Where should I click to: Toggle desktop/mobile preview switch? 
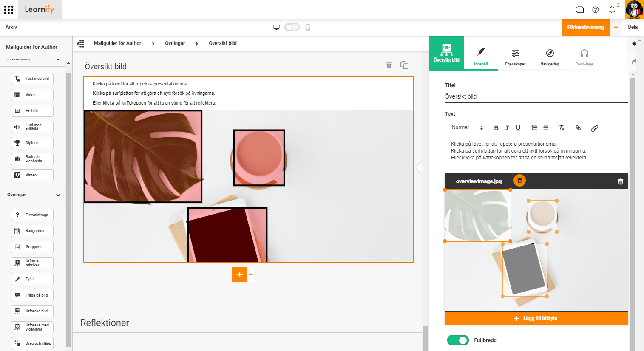(x=292, y=27)
